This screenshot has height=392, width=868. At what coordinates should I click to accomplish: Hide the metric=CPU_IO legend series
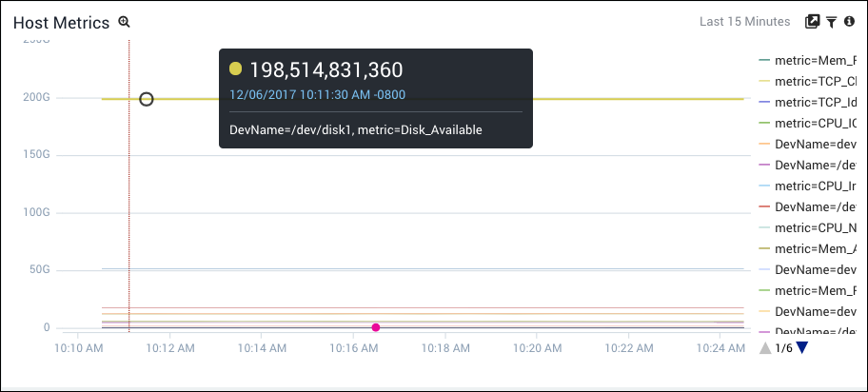click(x=815, y=123)
